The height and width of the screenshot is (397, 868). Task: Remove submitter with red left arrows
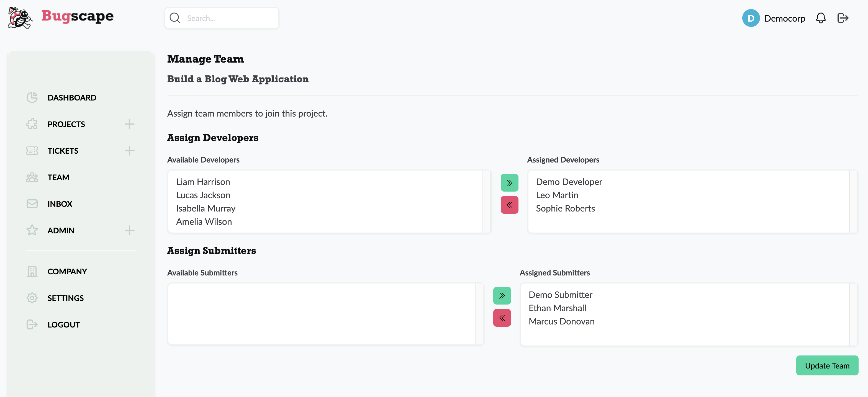tap(502, 318)
